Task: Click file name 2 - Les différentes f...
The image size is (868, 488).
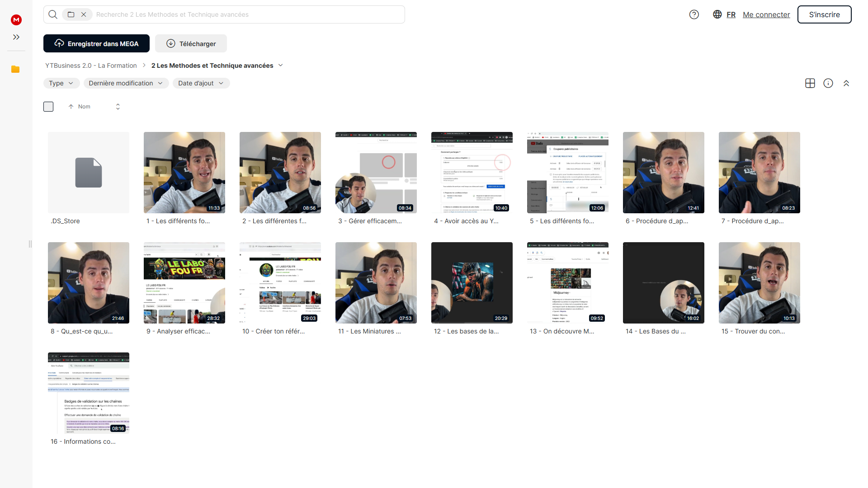Action: point(274,221)
